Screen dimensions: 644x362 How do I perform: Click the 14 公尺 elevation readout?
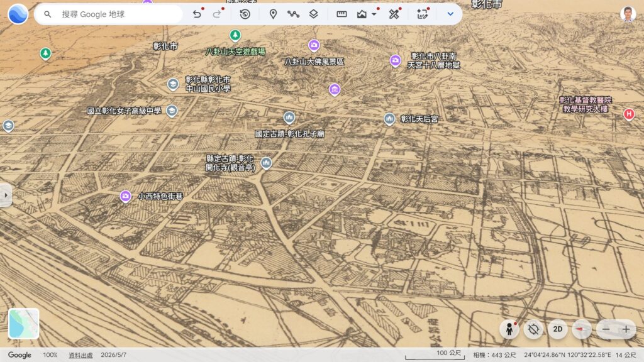625,355
